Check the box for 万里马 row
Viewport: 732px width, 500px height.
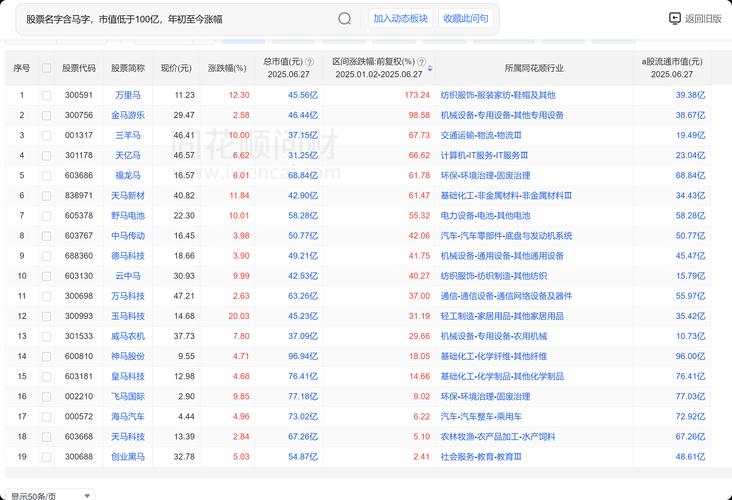point(46,95)
